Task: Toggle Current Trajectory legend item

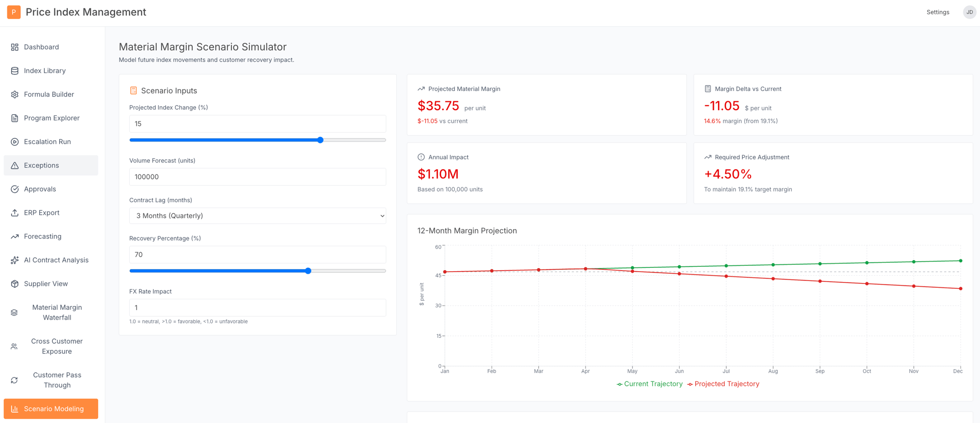Action: tap(649, 384)
